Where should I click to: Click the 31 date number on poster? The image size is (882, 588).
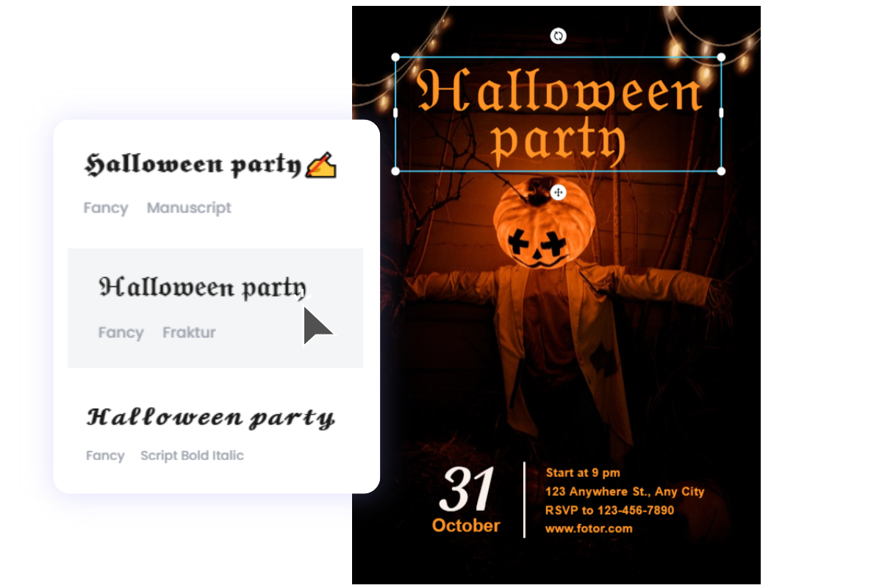coord(467,490)
